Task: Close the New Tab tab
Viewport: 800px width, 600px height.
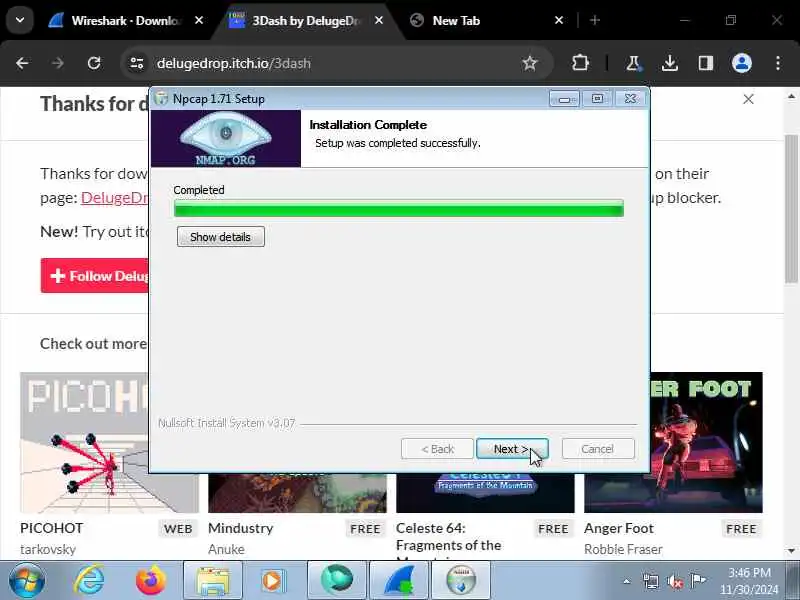Action: coord(559,20)
